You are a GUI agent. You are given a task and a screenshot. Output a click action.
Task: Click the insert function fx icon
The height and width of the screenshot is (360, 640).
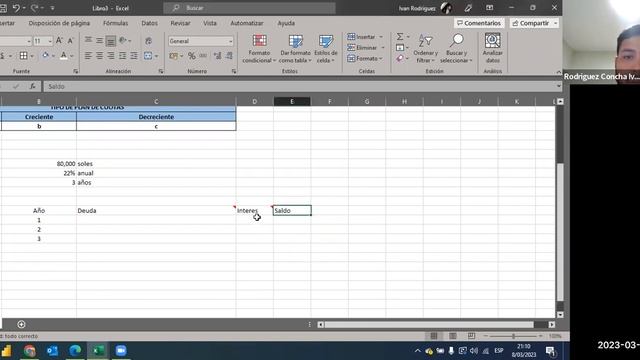[33, 86]
